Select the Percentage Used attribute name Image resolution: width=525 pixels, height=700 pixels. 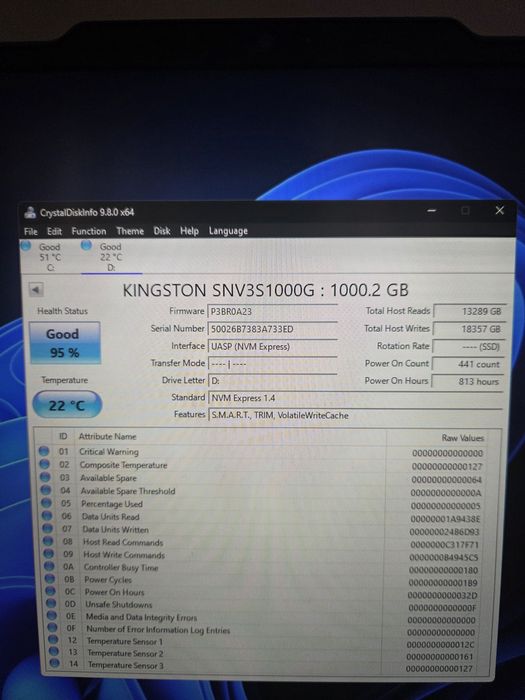[112, 504]
